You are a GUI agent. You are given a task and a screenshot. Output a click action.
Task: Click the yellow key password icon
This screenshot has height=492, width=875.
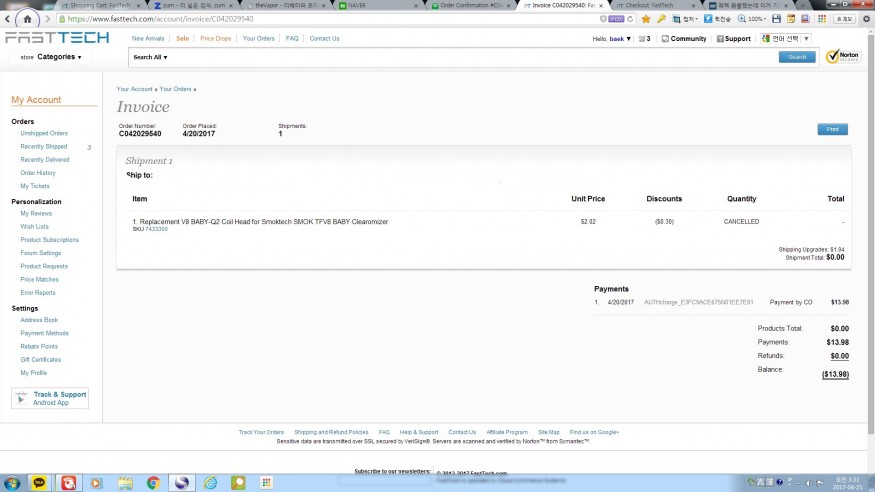[661, 19]
